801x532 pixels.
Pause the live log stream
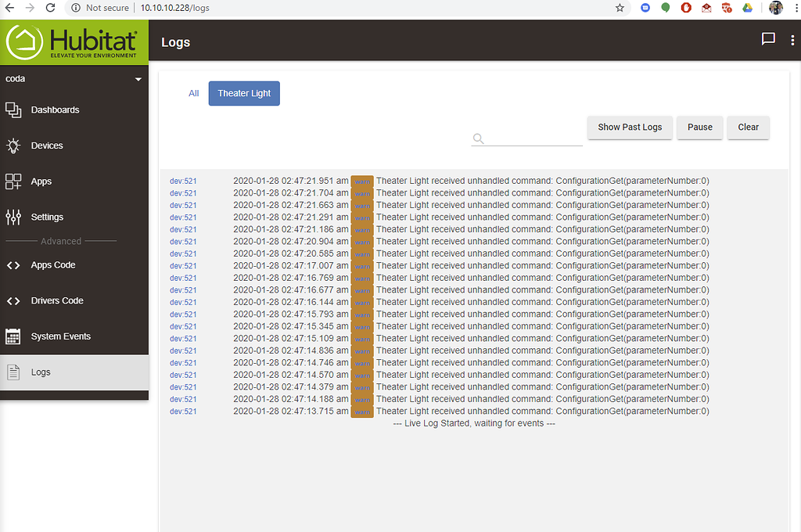pyautogui.click(x=699, y=128)
